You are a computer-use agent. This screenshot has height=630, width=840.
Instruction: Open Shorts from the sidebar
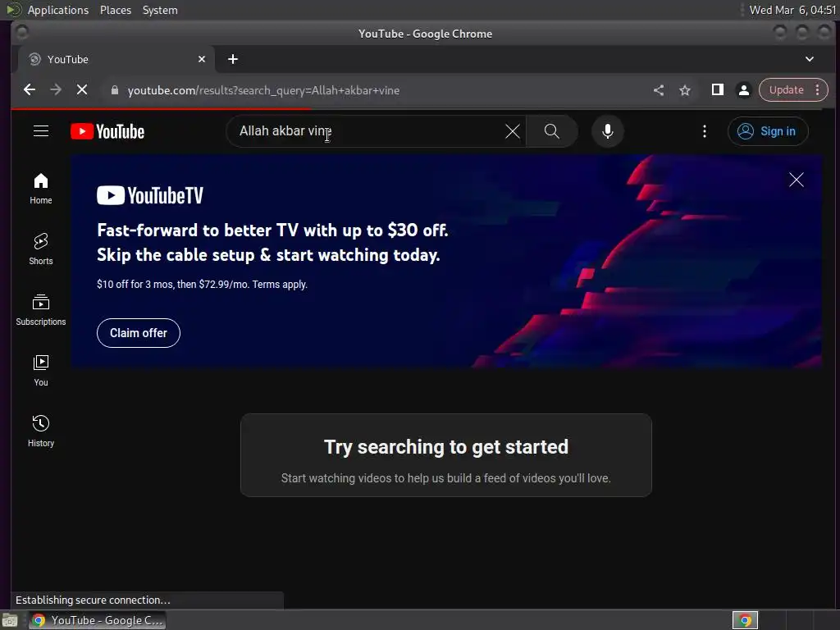click(41, 249)
